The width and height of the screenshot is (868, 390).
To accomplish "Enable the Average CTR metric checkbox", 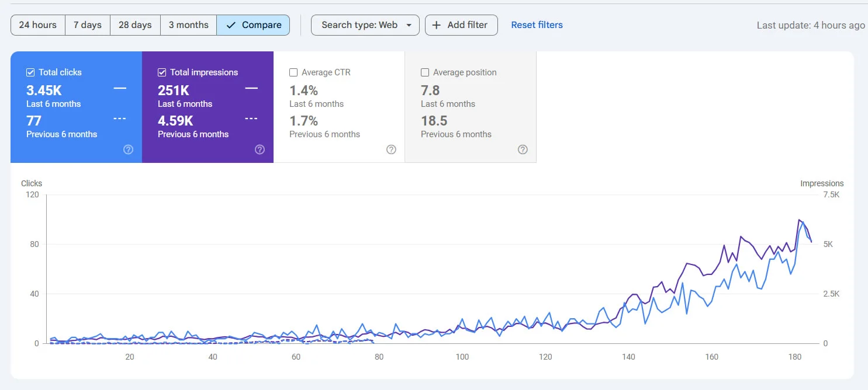I will point(293,72).
